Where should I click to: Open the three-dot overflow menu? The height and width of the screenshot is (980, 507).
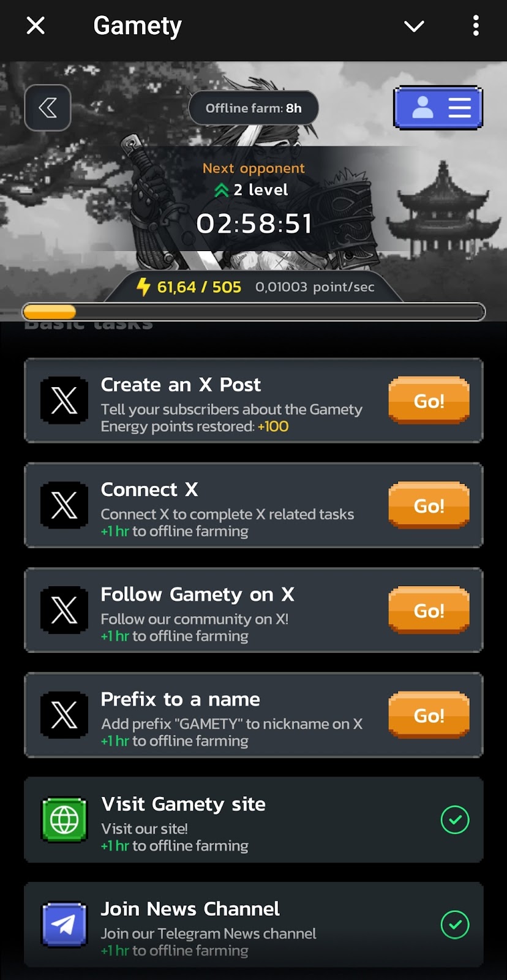tap(476, 26)
